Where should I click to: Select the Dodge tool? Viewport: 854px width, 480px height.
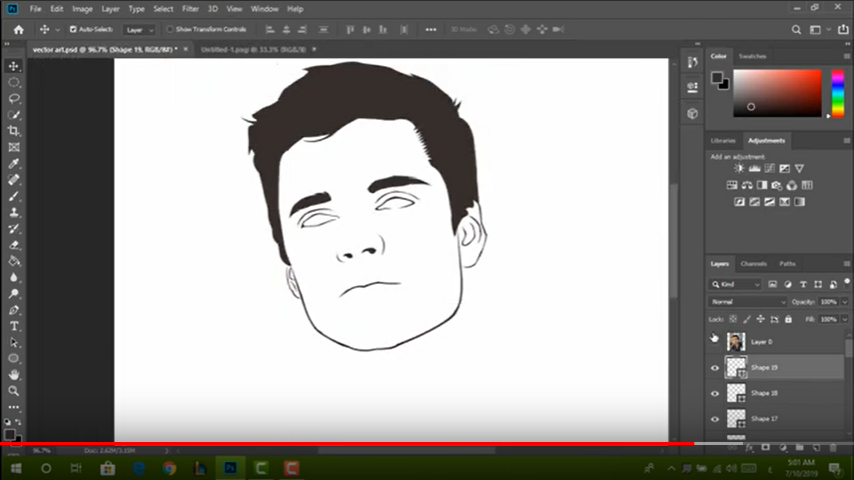[14, 294]
